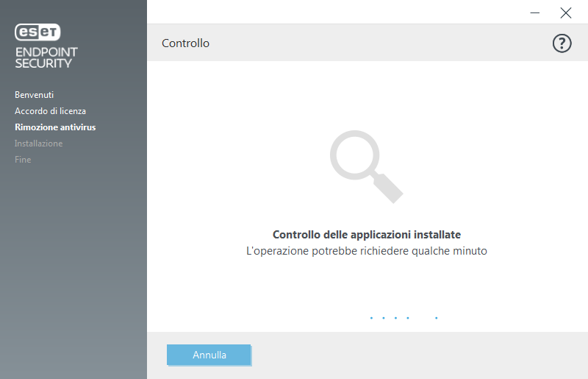Select Benvenuti step in sidebar
The image size is (588, 379).
click(x=34, y=95)
